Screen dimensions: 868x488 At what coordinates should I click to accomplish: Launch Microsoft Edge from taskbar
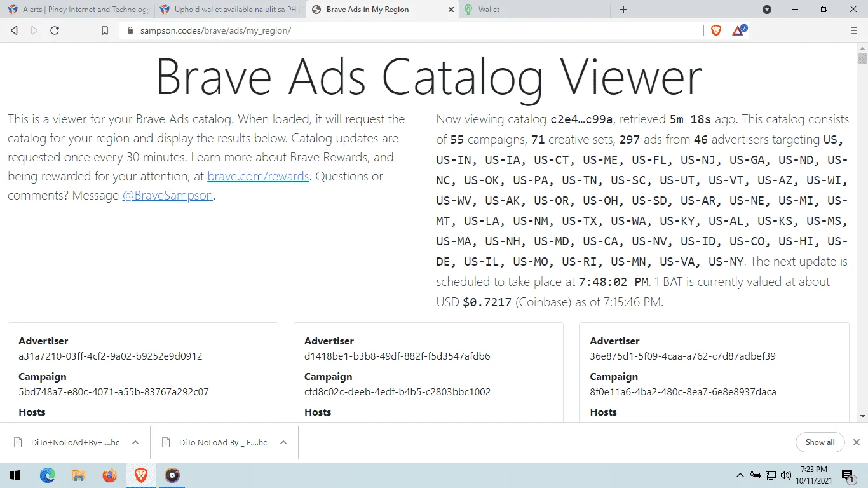48,475
